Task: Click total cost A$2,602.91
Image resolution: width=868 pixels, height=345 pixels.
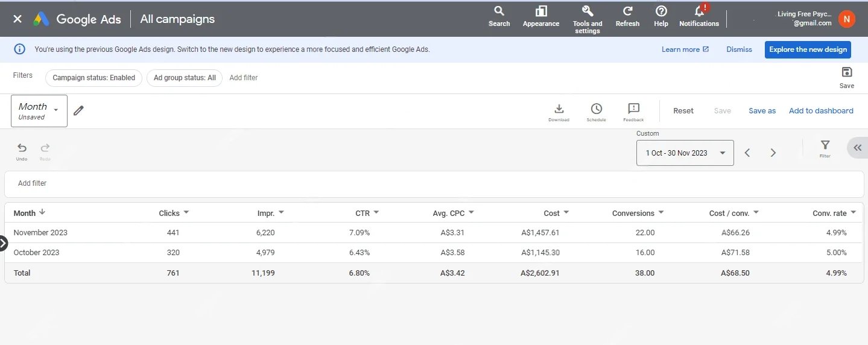Action: (540, 273)
